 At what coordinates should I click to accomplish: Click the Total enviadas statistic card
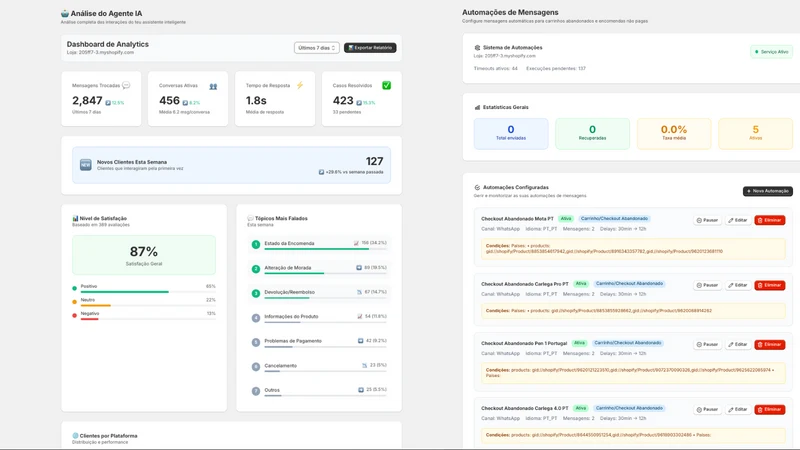511,134
